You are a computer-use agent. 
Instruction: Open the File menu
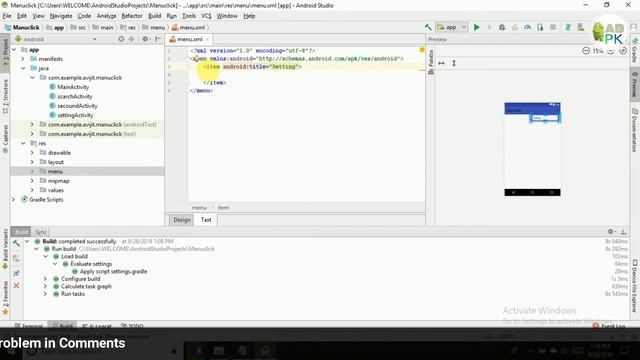coord(7,16)
